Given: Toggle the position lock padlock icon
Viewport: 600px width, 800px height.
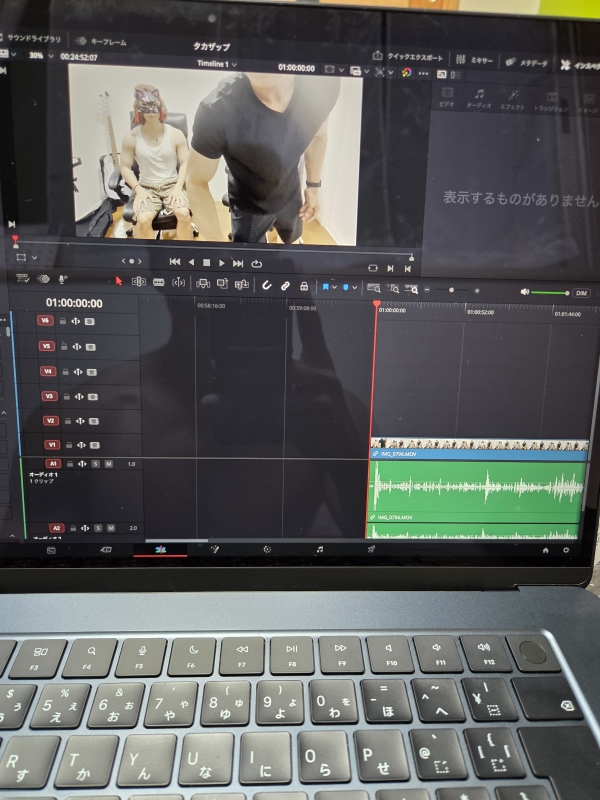Looking at the screenshot, I should [x=304, y=286].
